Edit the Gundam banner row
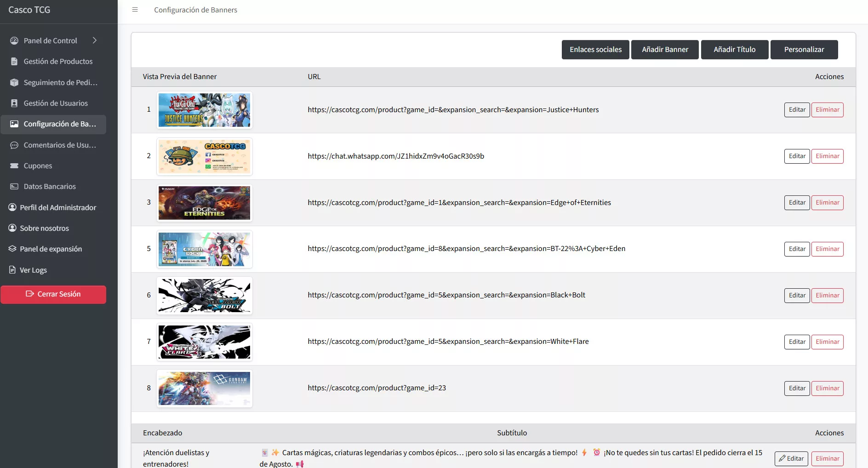The height and width of the screenshot is (468, 868). [797, 388]
